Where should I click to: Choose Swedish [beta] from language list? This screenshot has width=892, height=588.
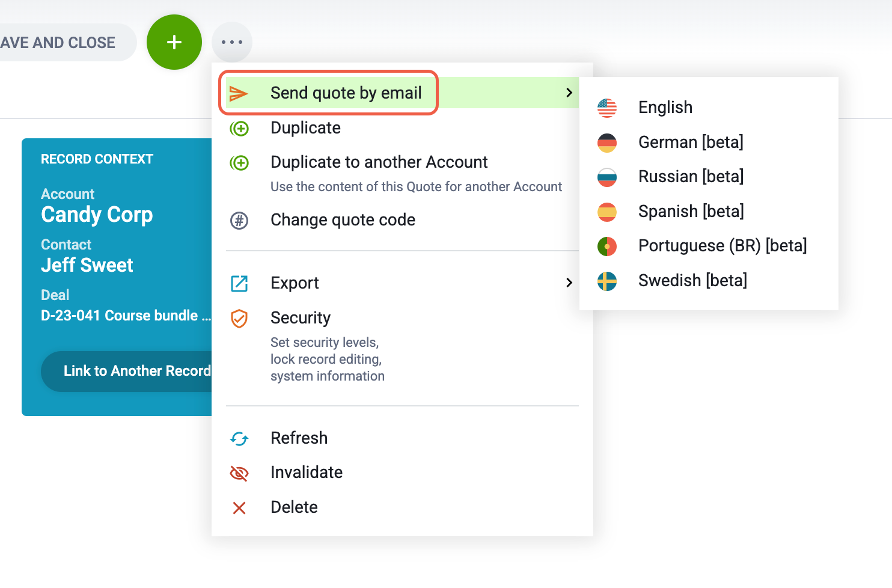(x=692, y=281)
